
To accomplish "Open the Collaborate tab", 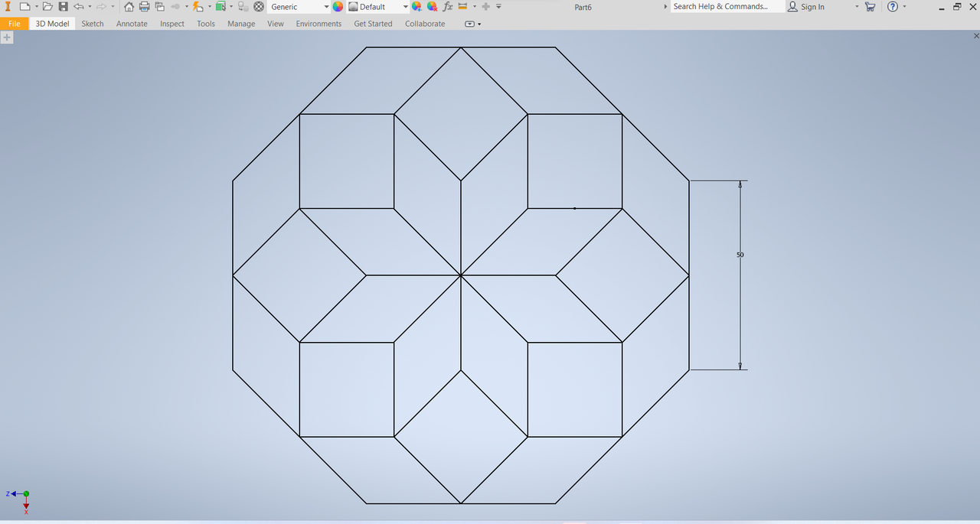I will [425, 24].
